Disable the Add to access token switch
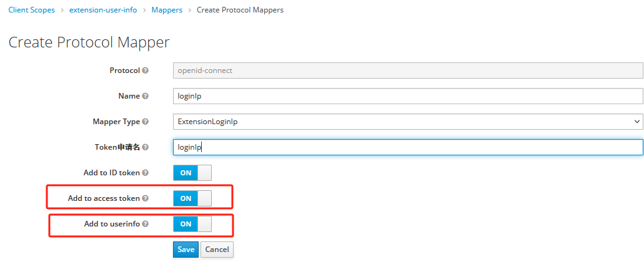Image resolution: width=644 pixels, height=267 pixels. point(192,198)
